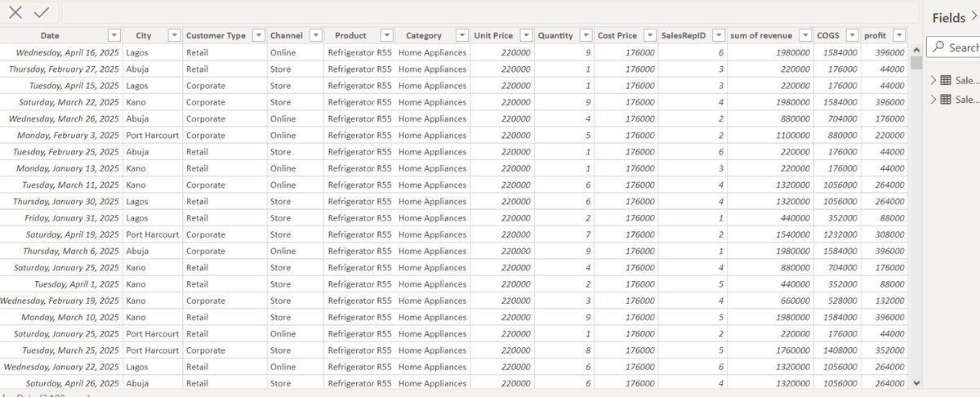Select the Unit Price column header
The image size is (980, 397).
tap(493, 35)
